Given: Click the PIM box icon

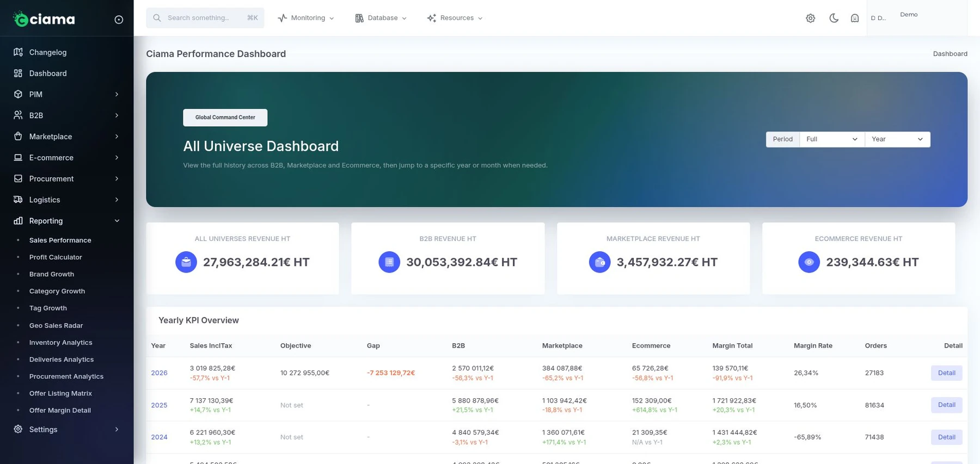Looking at the screenshot, I should [18, 94].
